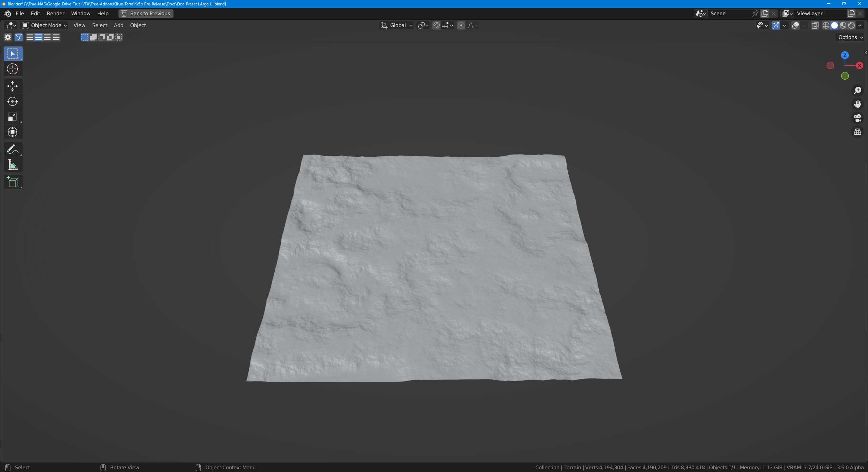Image resolution: width=868 pixels, height=472 pixels.
Task: Toggle proportional editing button
Action: click(461, 25)
